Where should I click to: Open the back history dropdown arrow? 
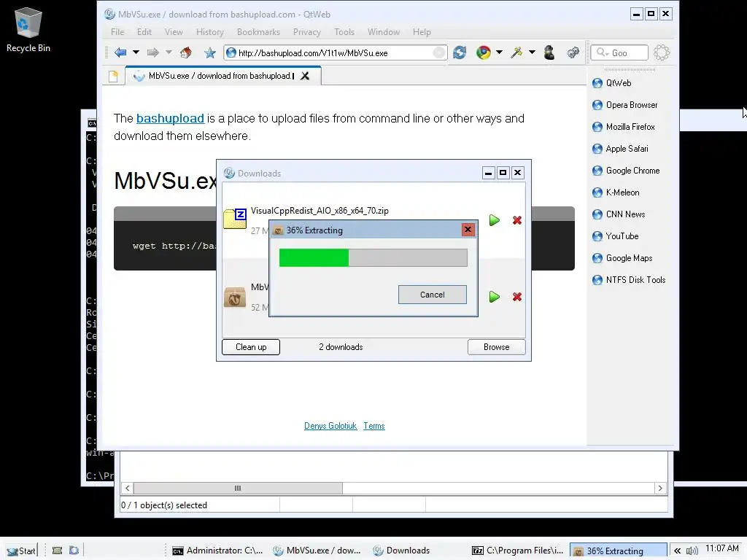click(136, 52)
